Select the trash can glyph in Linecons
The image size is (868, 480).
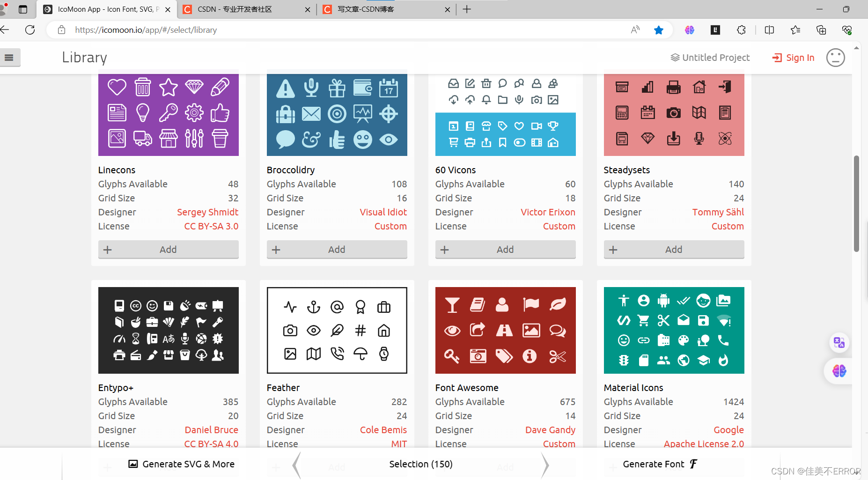click(x=143, y=87)
